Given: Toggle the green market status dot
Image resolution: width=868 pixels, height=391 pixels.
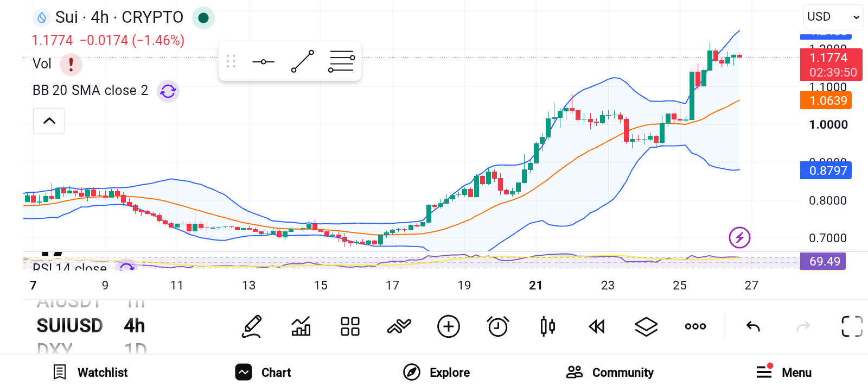Looking at the screenshot, I should [203, 18].
